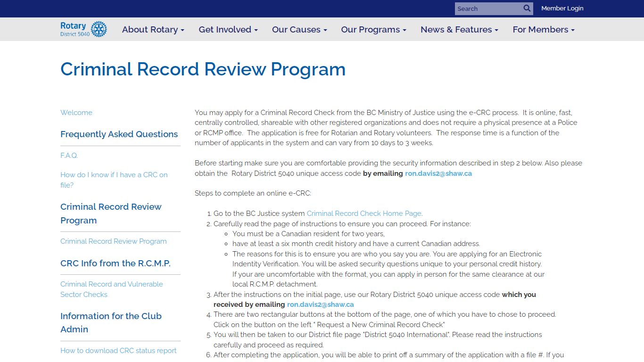This screenshot has height=362, width=644.
Task: Click the Information for the Club Admin heading
Action: pyautogui.click(x=111, y=322)
